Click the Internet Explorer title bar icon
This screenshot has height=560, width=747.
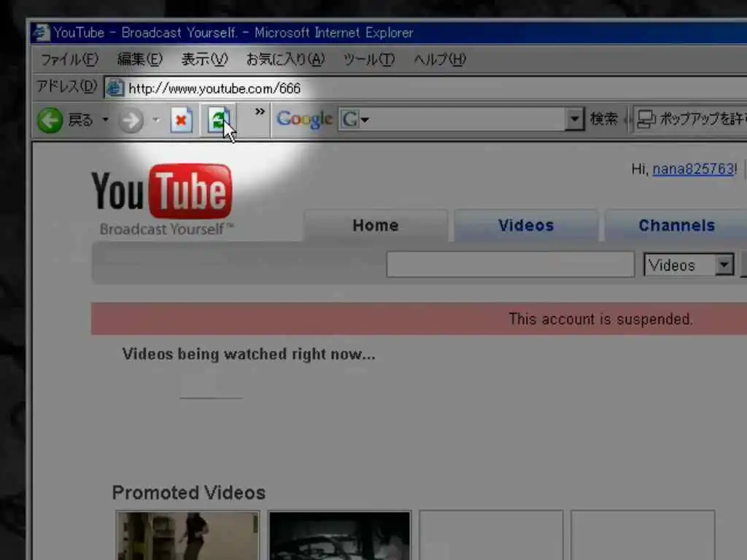42,33
